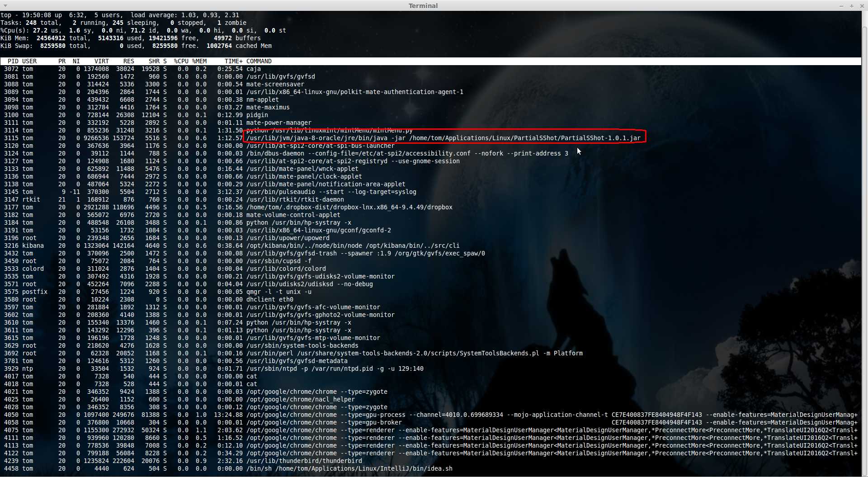Viewport: 868px width, 477px height.
Task: Click the mate-screensaver command text
Action: [x=275, y=84]
